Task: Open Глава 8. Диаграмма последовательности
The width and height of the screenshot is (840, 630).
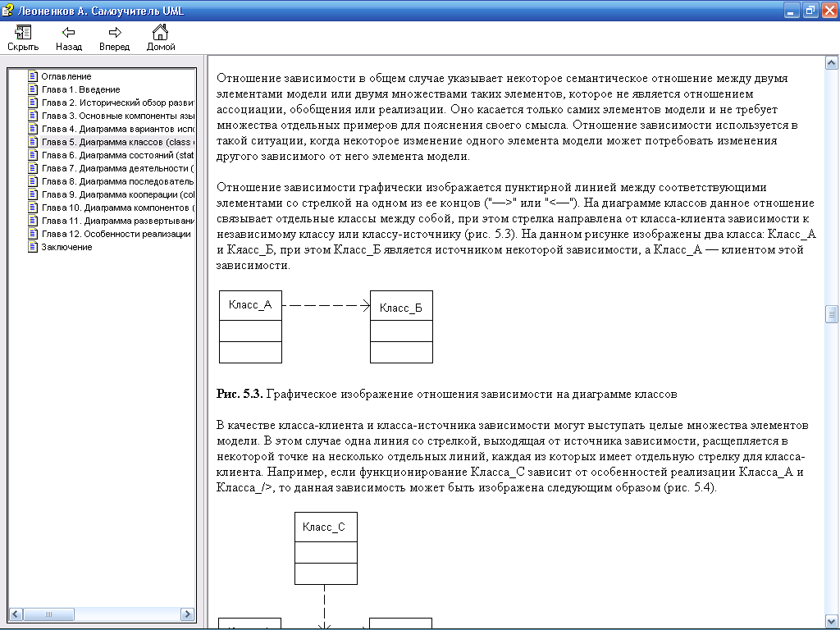Action: 118,181
